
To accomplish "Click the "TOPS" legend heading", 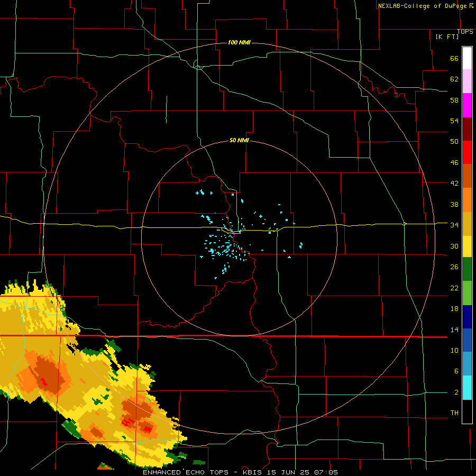I will (465, 32).
